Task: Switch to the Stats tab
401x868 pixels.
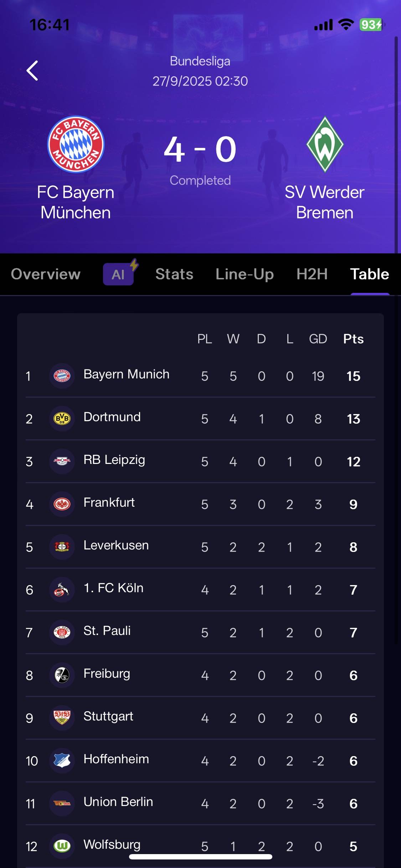Action: point(174,274)
